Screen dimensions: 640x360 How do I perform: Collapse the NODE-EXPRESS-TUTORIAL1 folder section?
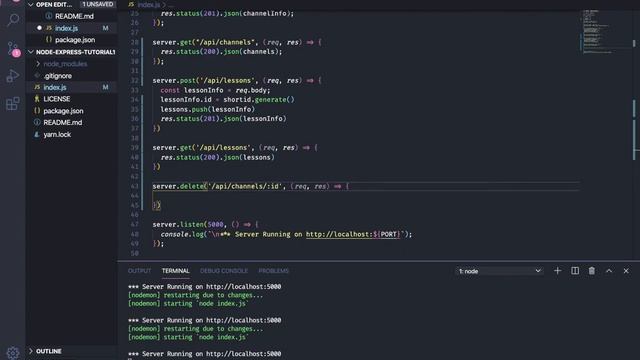31,52
